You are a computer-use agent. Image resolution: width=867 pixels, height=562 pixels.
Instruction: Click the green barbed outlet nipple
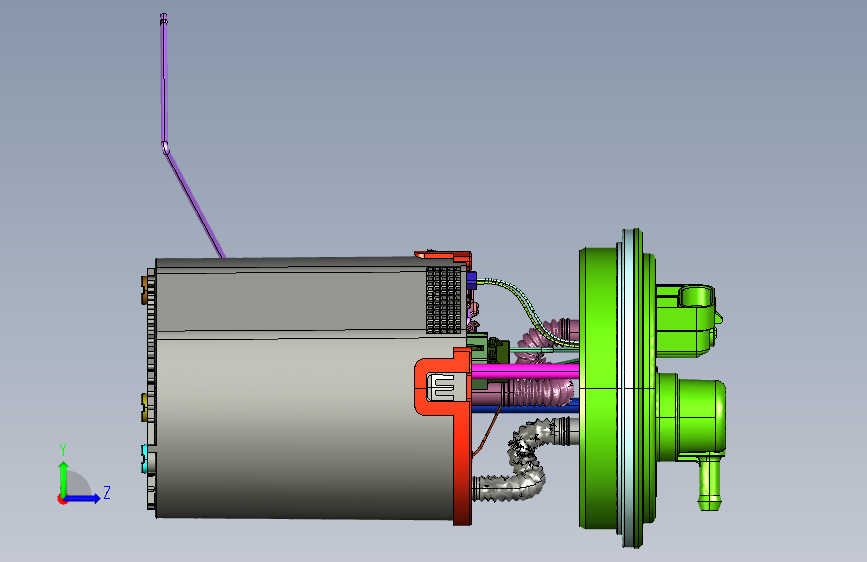click(710, 482)
